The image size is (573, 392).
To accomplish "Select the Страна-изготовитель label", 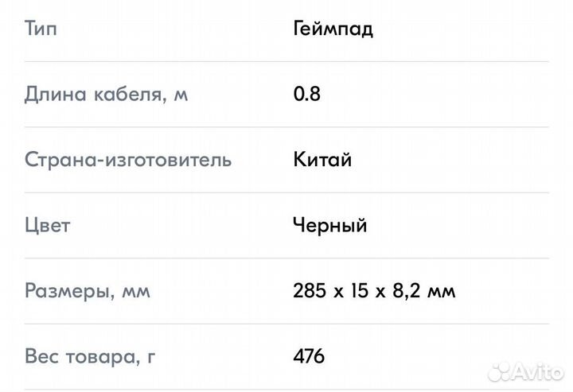I will click(128, 160).
